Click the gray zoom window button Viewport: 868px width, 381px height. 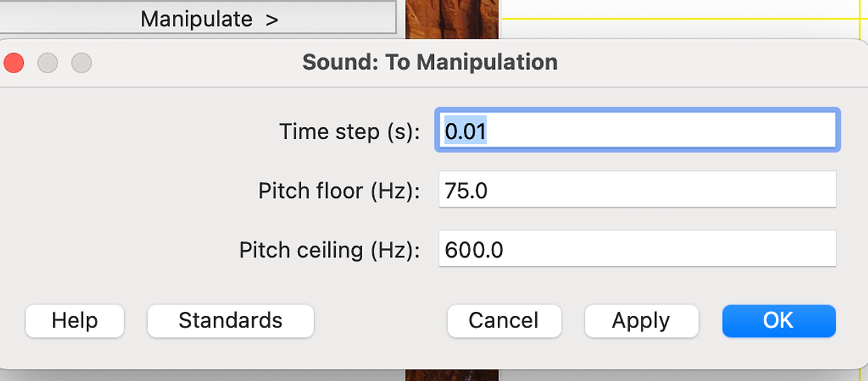pos(81,63)
